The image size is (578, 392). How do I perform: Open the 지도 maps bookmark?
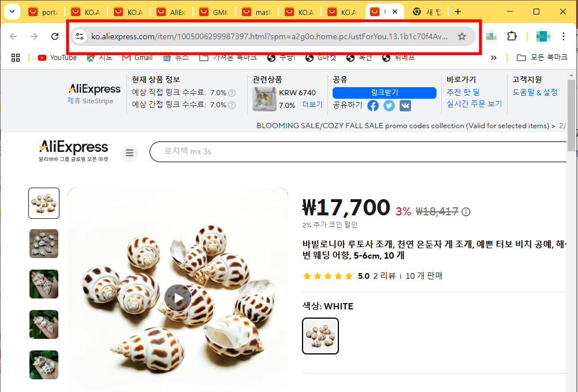point(99,58)
